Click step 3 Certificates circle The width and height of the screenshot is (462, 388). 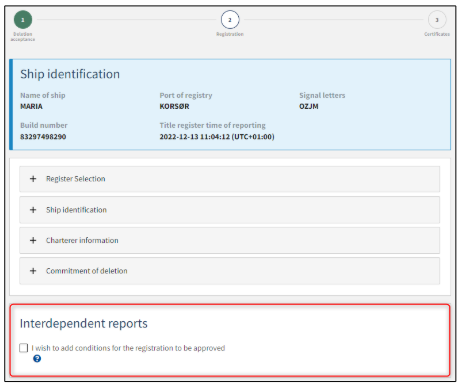437,20
